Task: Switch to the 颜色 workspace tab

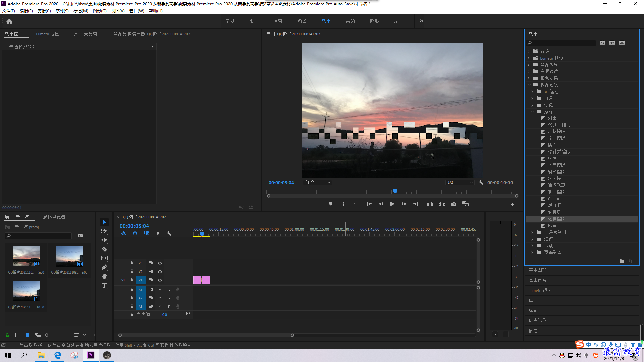Action: tap(302, 21)
